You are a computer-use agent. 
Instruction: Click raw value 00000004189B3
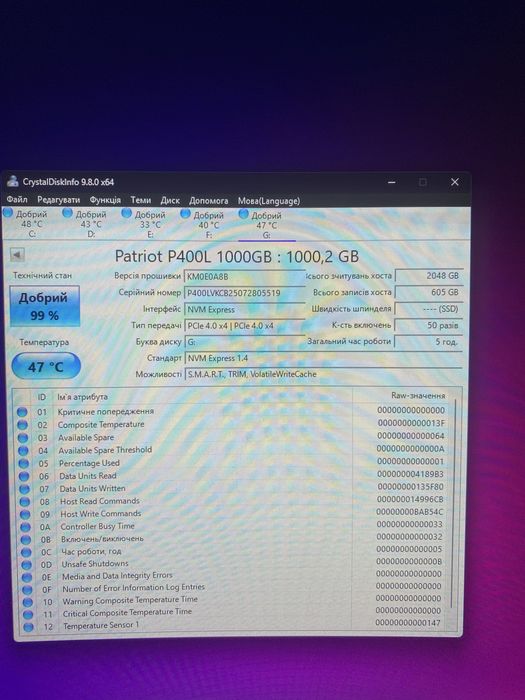tap(411, 474)
